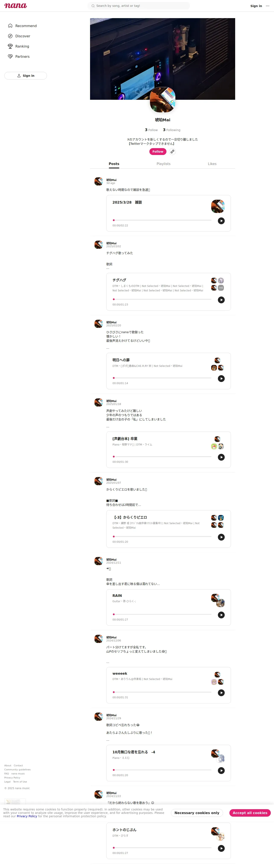This screenshot has width=274, height=868.
Task: Play the 2025/3/28 雑談 post
Action: click(x=221, y=221)
